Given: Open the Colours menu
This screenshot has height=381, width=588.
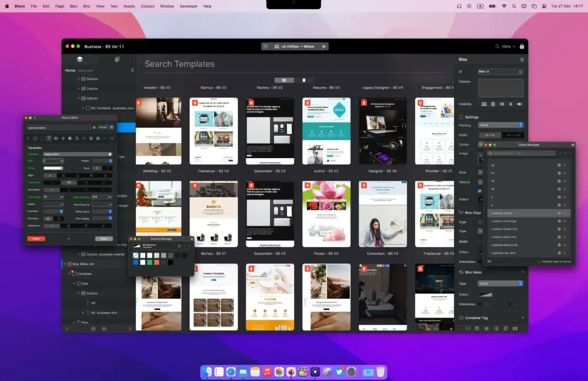Looking at the screenshot, I should (x=147, y=6).
